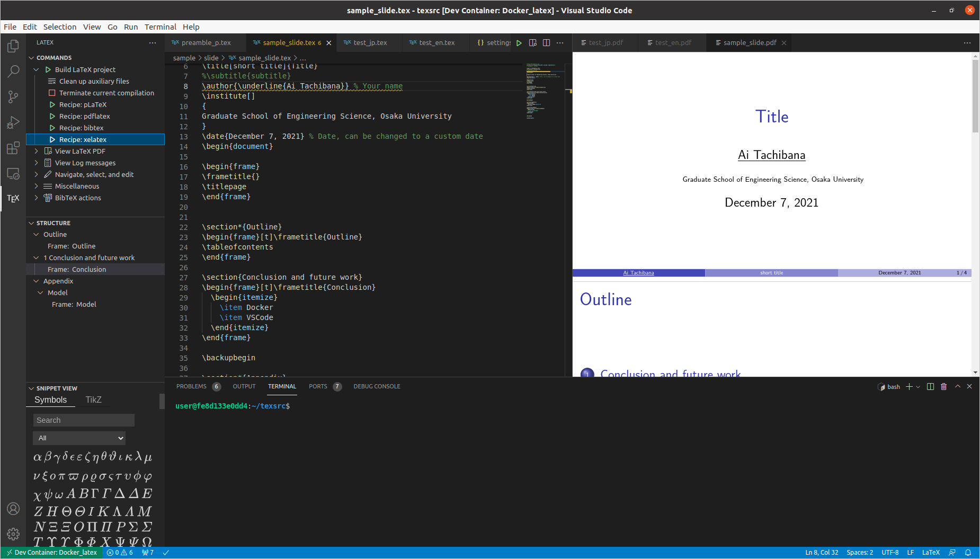980x559 pixels.
Task: Click the Dev Container: Docker_latex remote indicator
Action: 52,553
